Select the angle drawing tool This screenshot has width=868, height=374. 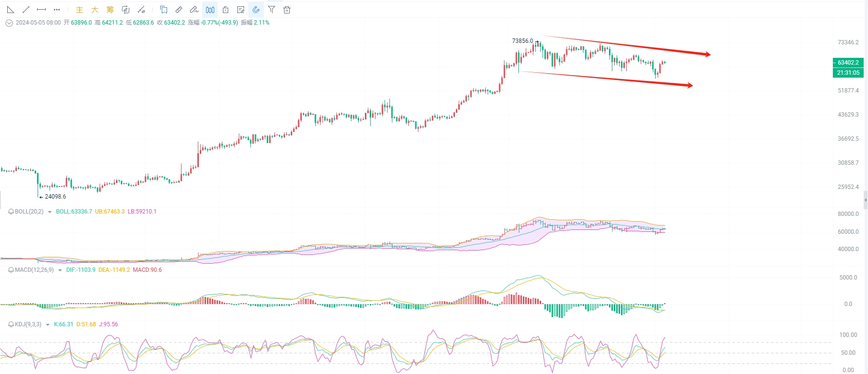click(x=11, y=10)
